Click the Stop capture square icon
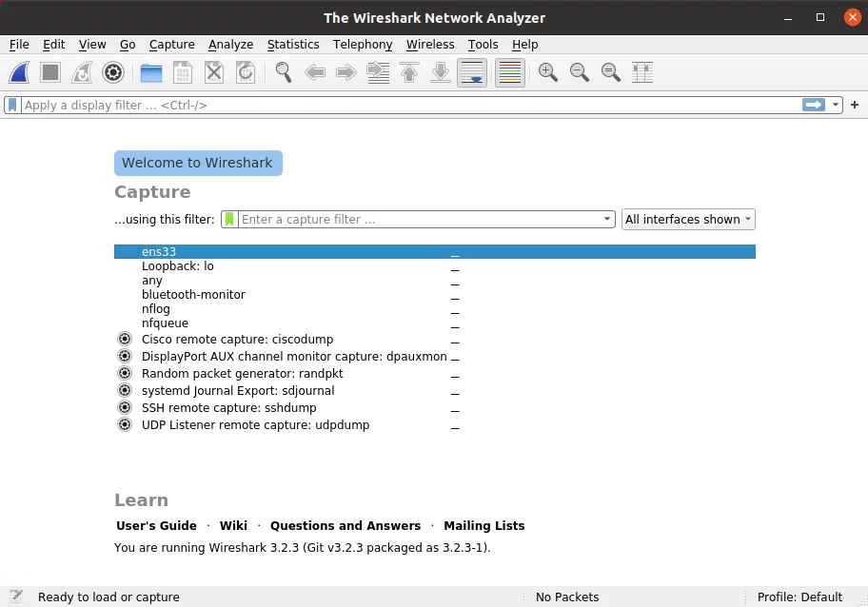 coord(50,72)
